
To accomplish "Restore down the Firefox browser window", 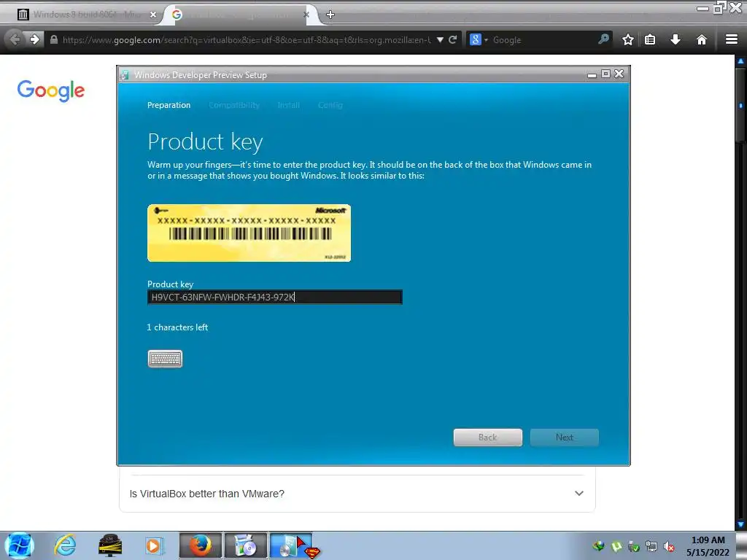I will pyautogui.click(x=719, y=7).
